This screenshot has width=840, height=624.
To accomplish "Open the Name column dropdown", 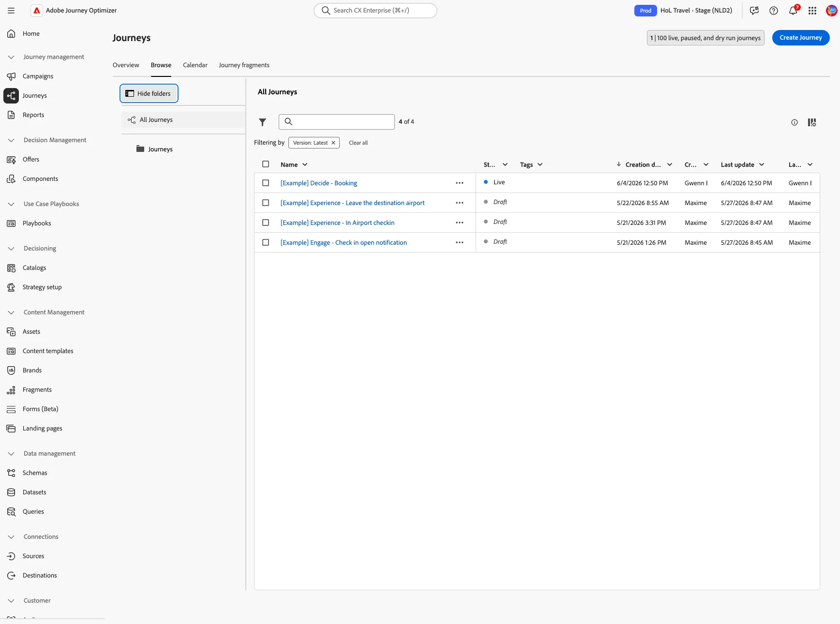I will [x=305, y=164].
